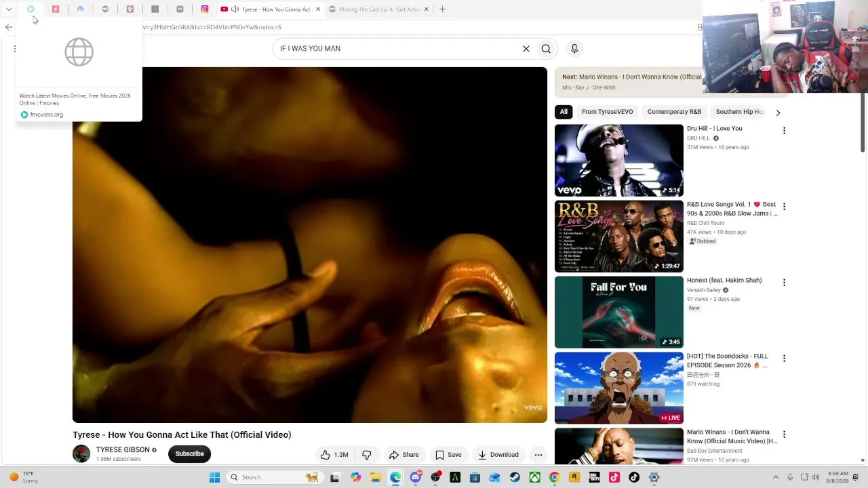Viewport: 868px width, 488px height.
Task: Filter by From TyreseVEVO chip
Action: (x=608, y=112)
